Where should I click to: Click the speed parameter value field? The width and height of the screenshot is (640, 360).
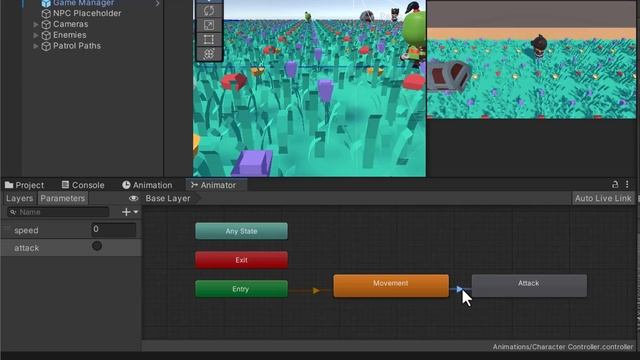(x=113, y=229)
